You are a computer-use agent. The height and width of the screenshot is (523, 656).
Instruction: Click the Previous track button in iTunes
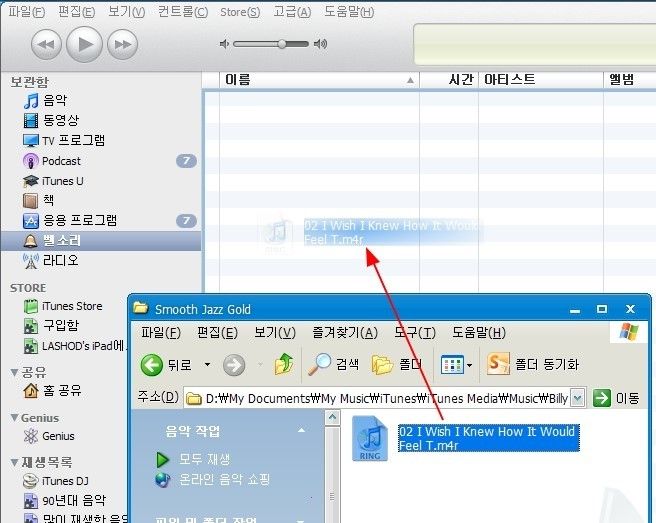click(x=46, y=44)
